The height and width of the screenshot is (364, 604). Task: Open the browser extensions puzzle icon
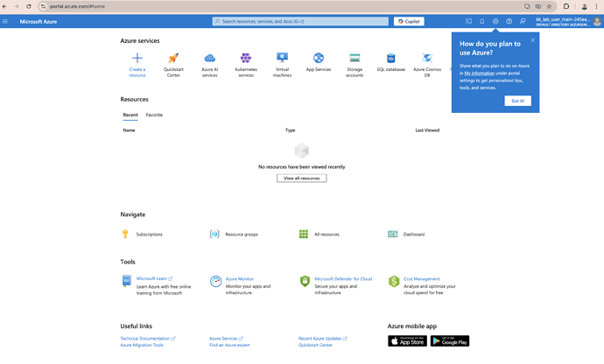tap(565, 6)
